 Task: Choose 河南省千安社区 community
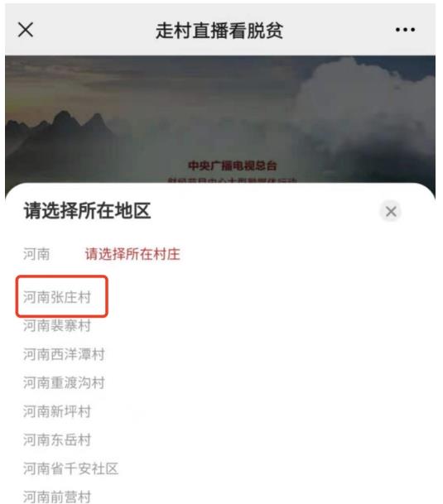pyautogui.click(x=70, y=468)
